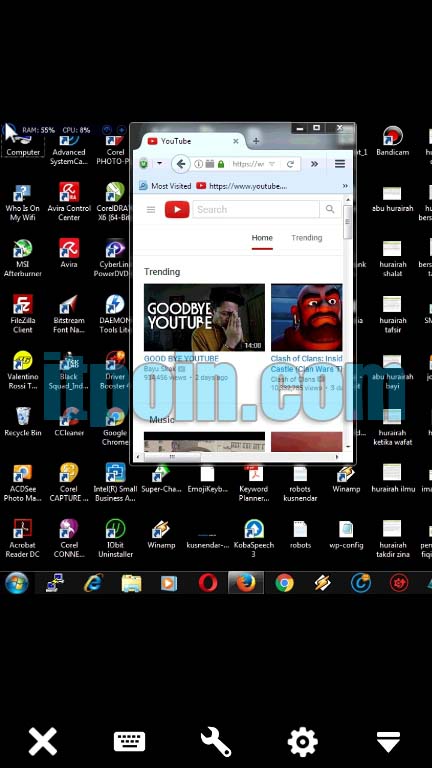Open Windows Explorer folder on taskbar
The height and width of the screenshot is (768, 432).
click(x=131, y=583)
